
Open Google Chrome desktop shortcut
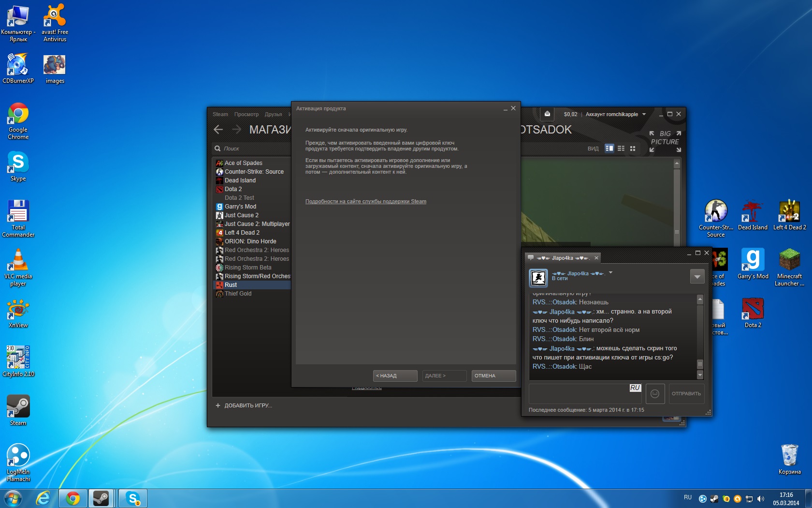click(x=18, y=121)
